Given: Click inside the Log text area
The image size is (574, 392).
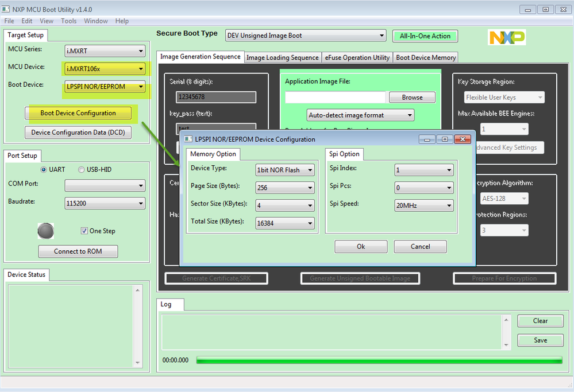Looking at the screenshot, I should (332, 332).
